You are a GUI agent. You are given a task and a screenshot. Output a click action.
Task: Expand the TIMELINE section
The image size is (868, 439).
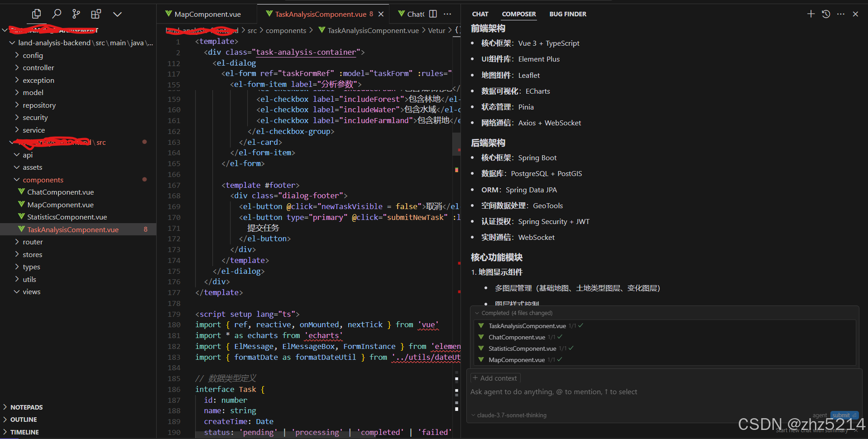24,432
